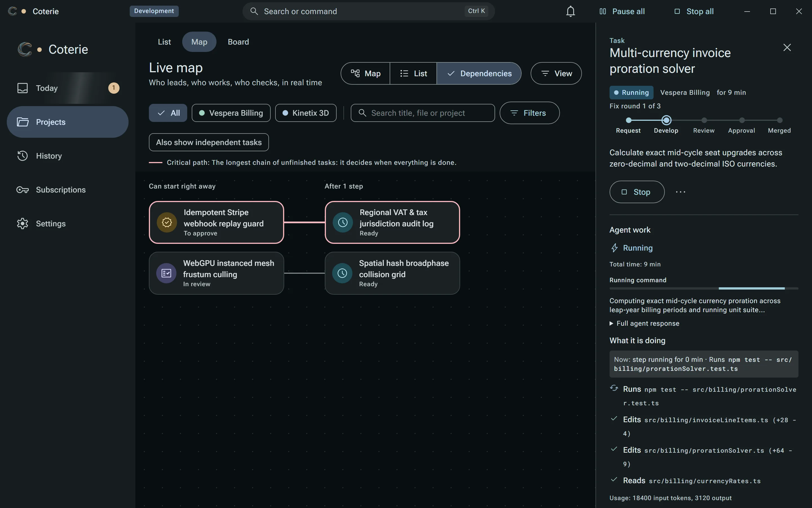Click the spinning icon next to Runs npm test
This screenshot has width=812, height=508.
tap(614, 388)
